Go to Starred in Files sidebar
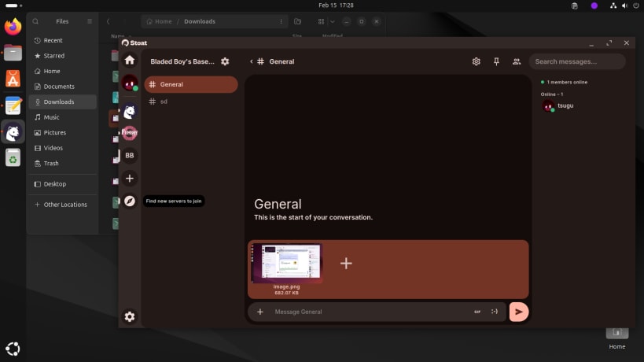 tap(62, 55)
